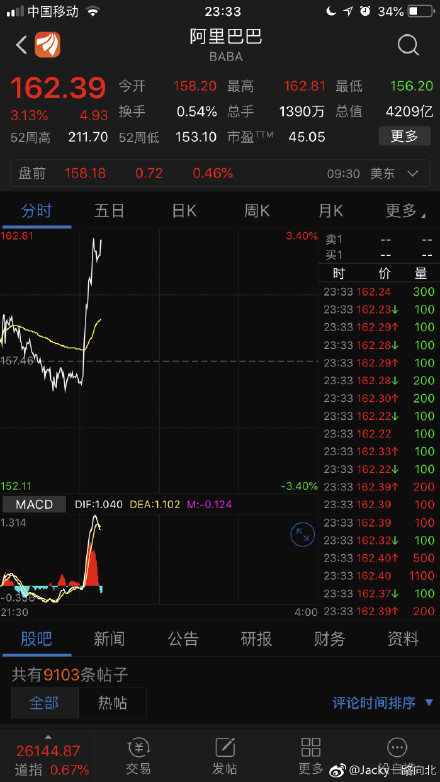The image size is (440, 782).
Task: Open 评论时间排序 sort dropdown
Action: [383, 703]
